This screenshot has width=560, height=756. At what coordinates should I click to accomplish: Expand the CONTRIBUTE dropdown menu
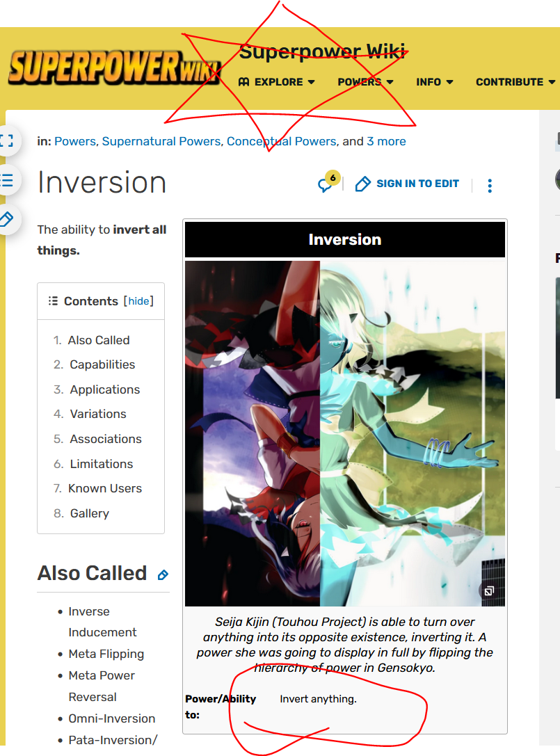click(x=515, y=82)
